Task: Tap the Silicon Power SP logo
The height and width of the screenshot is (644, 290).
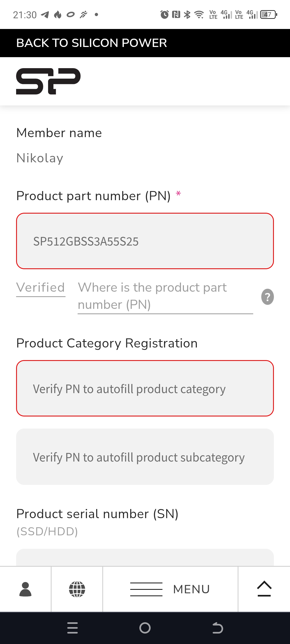Action: [48, 81]
